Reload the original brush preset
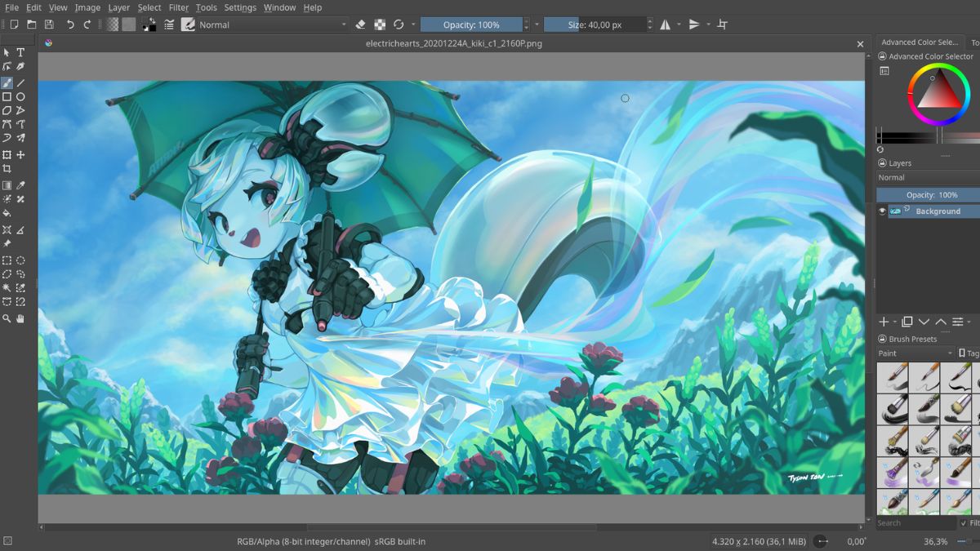The width and height of the screenshot is (980, 551). tap(399, 24)
